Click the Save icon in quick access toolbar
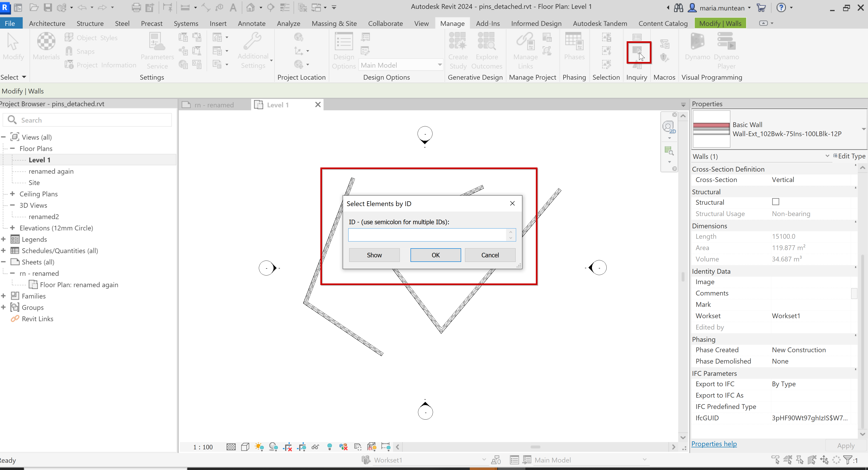The height and width of the screenshot is (470, 868). pyautogui.click(x=47, y=7)
